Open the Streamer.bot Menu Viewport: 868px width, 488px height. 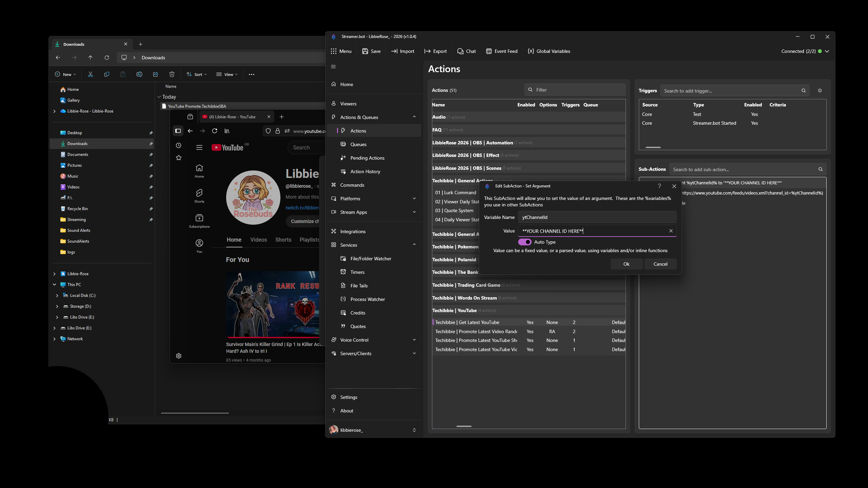341,51
